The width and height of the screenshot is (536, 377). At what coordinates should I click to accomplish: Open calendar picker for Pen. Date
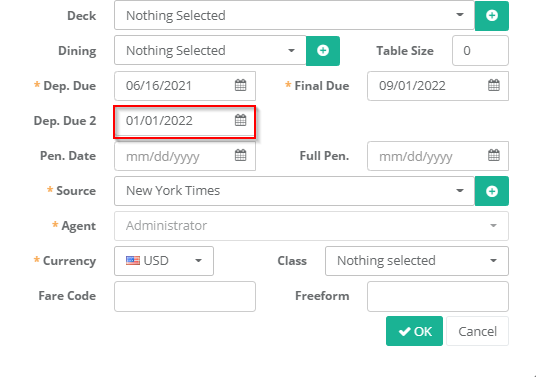pyautogui.click(x=240, y=155)
